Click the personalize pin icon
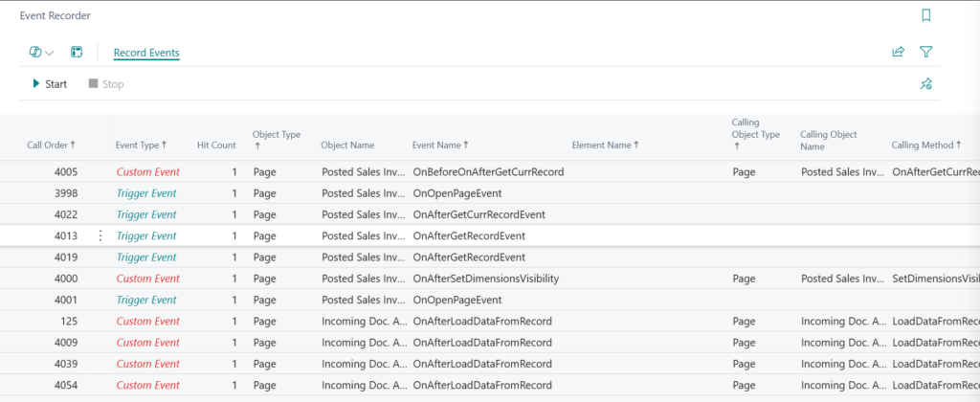The width and height of the screenshot is (980, 402). pyautogui.click(x=925, y=84)
